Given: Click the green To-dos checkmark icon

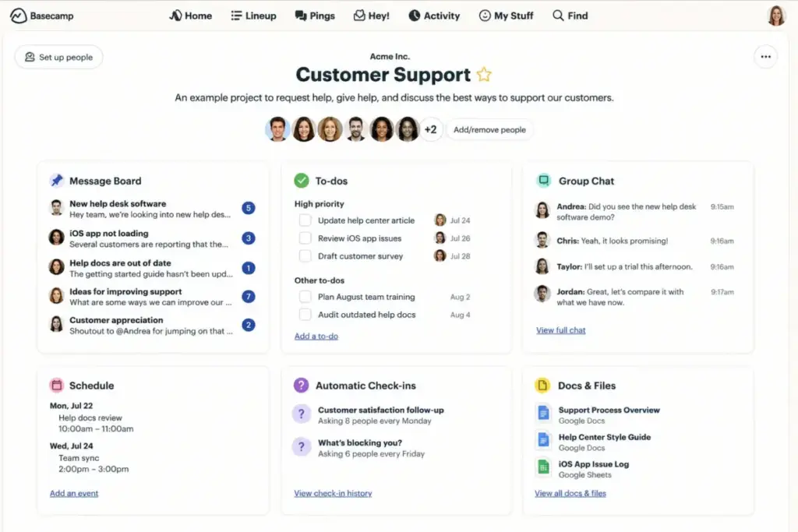Looking at the screenshot, I should pos(302,181).
